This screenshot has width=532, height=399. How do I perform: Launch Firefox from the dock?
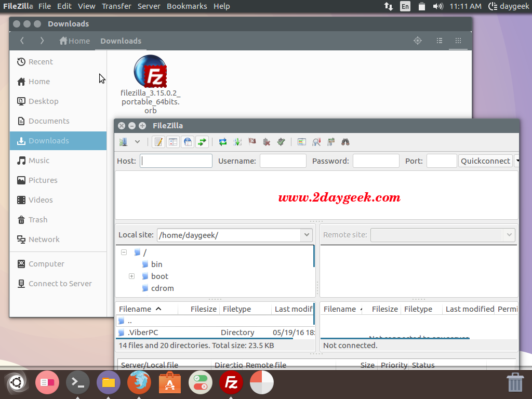pos(139,383)
